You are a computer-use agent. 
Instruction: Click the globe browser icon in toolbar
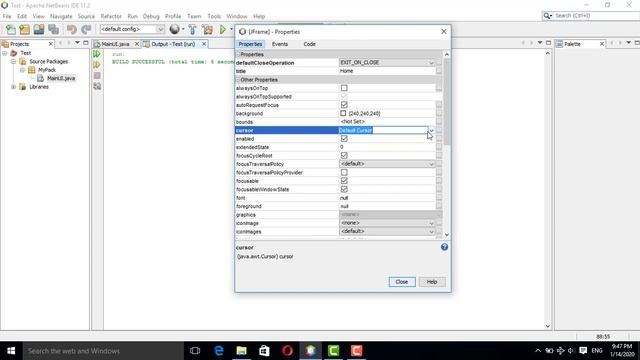(175, 29)
